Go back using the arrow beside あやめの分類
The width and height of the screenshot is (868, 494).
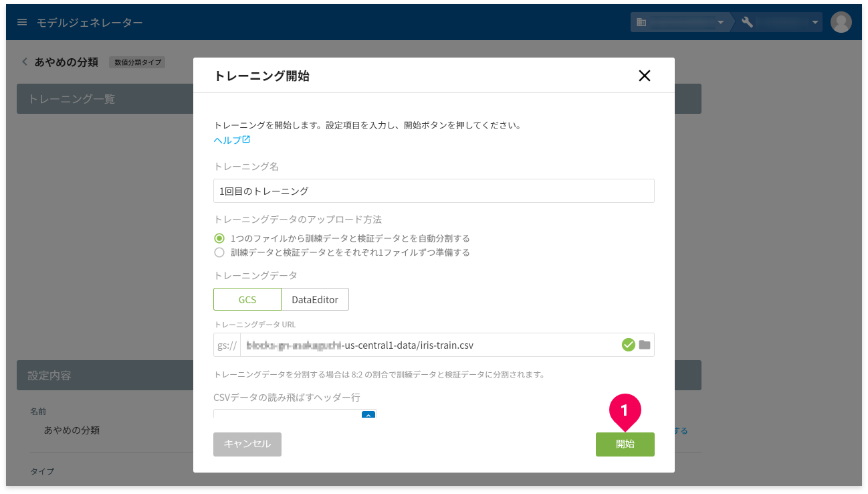pyautogui.click(x=25, y=62)
